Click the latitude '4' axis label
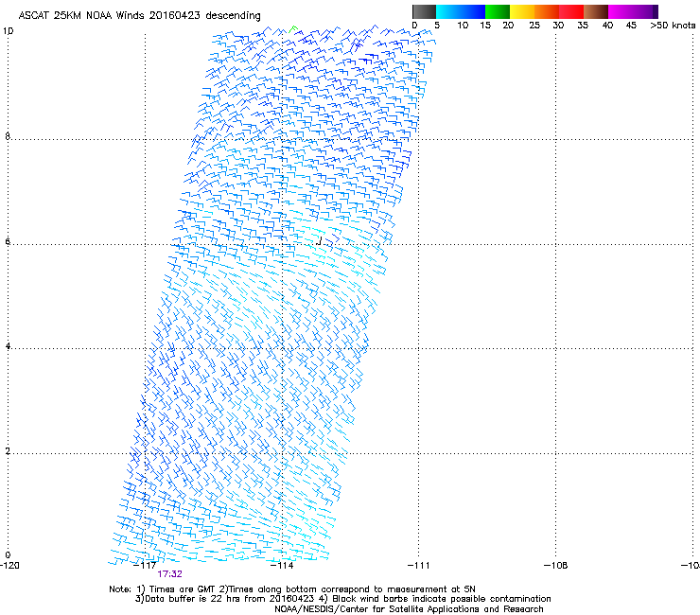700x615 pixels. (x=8, y=346)
